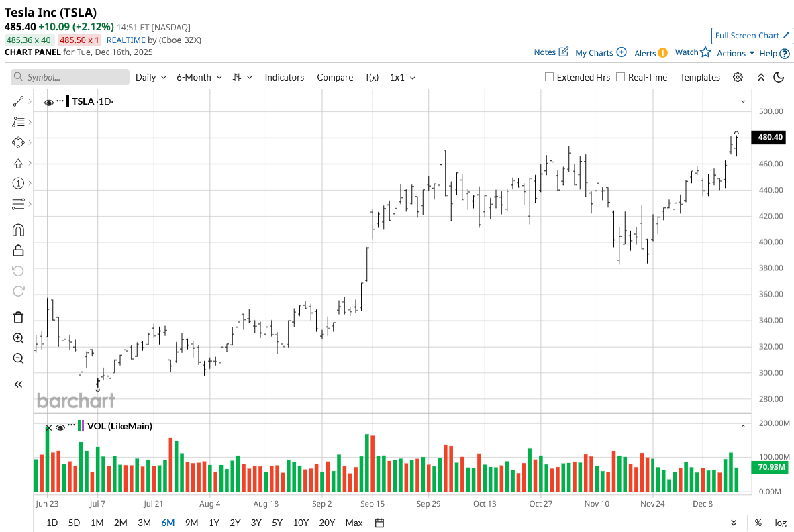Select the 9M time range
794x532 pixels.
coord(191,523)
